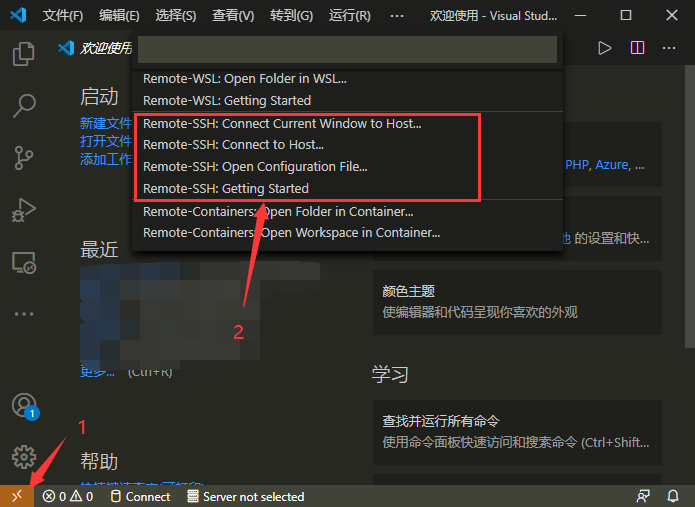Open the Manage gear icon
Screen dimensions: 695x507
tap(23, 457)
